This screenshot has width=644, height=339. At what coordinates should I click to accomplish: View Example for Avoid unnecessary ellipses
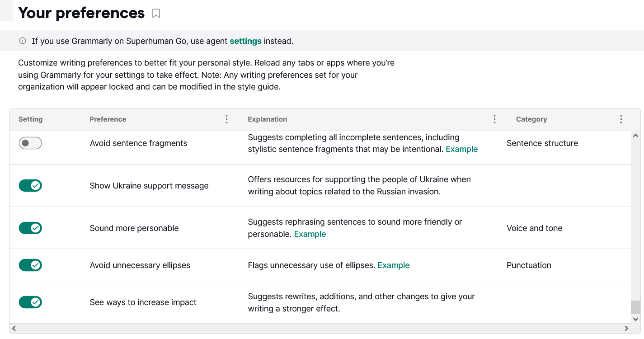[x=394, y=265]
